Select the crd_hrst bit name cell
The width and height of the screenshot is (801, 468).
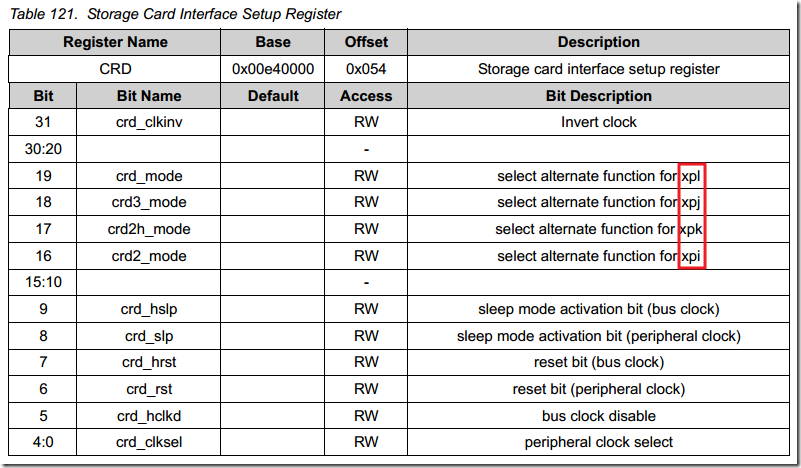click(x=147, y=362)
